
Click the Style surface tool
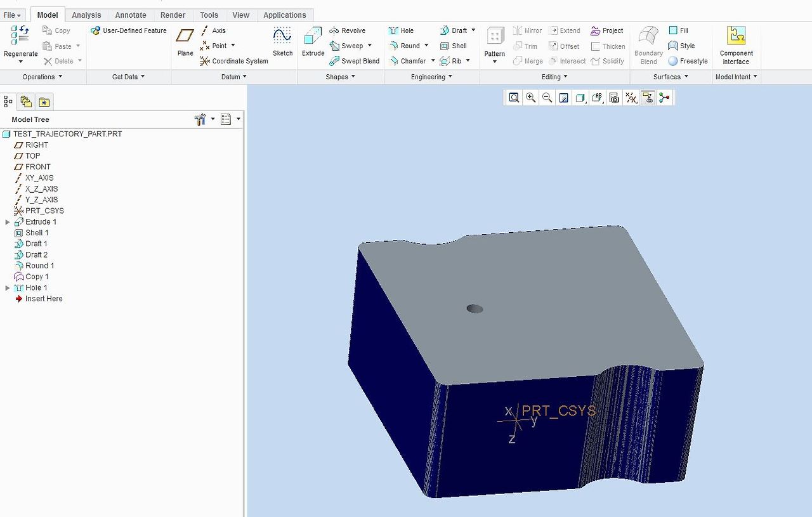681,46
